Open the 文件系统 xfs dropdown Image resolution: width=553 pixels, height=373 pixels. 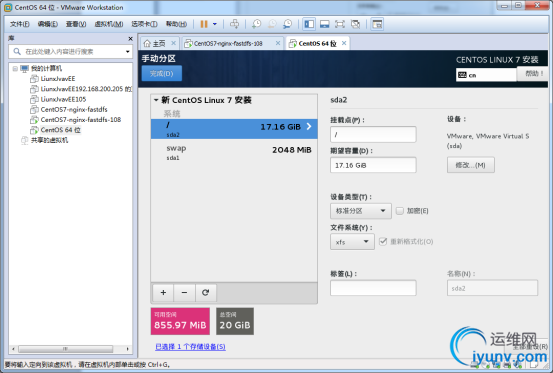(352, 242)
